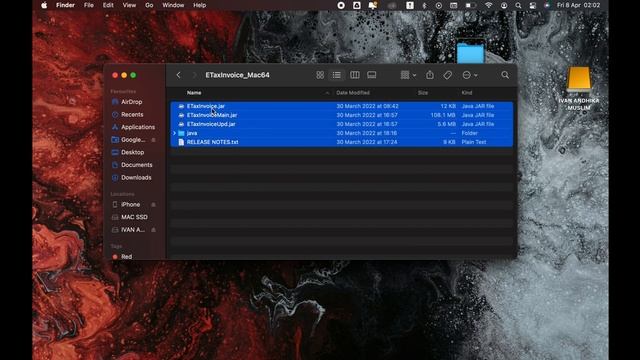Open Control Centre from menu bar
The width and height of the screenshot is (640, 360).
click(x=533, y=5)
